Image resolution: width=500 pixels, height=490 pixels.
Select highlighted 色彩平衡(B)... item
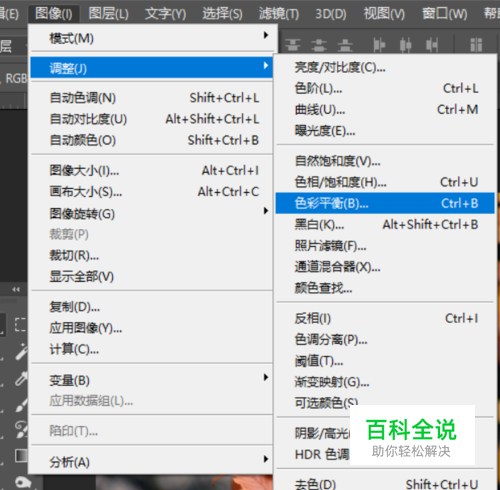(385, 203)
